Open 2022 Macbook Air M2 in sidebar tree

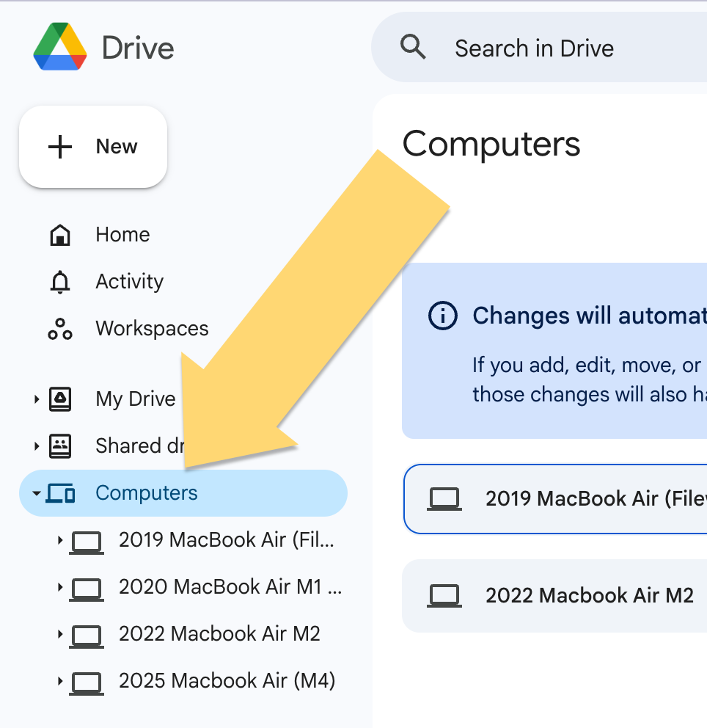pyautogui.click(x=219, y=634)
